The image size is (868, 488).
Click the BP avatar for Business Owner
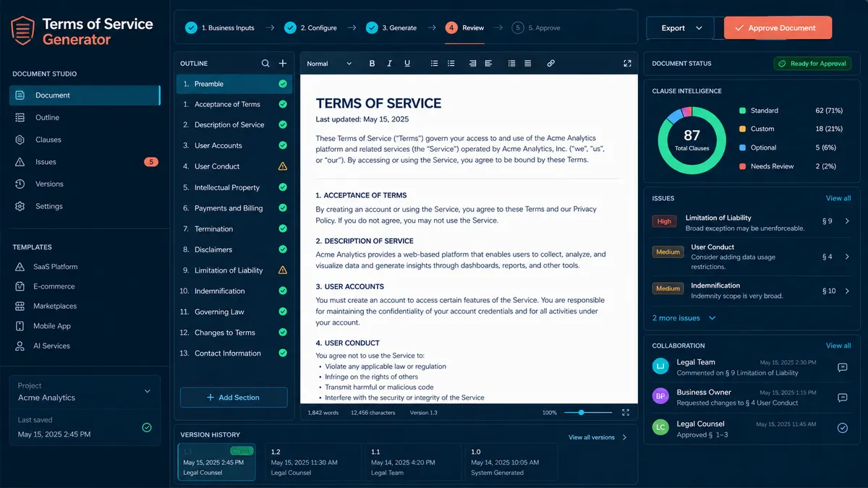click(x=660, y=396)
